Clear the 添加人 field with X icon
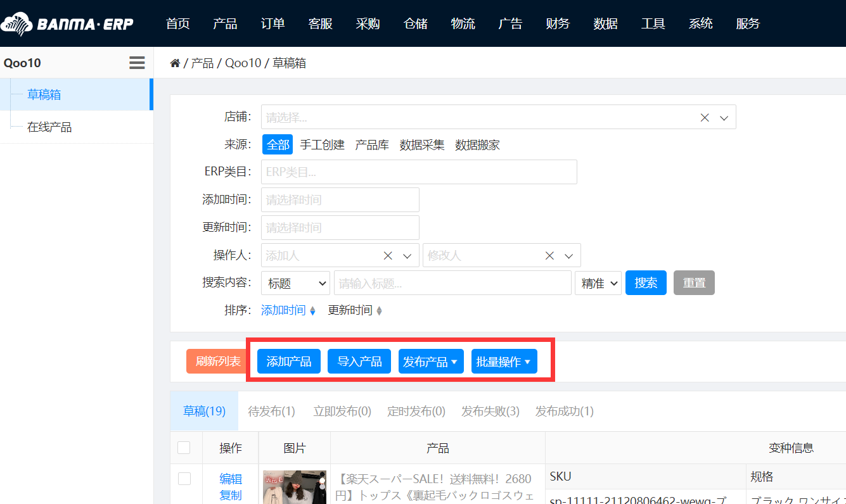 pos(388,255)
